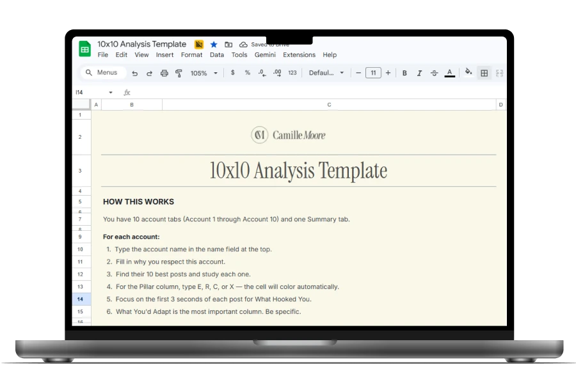Redo the last action
This screenshot has height=392, width=576.
coord(149,73)
